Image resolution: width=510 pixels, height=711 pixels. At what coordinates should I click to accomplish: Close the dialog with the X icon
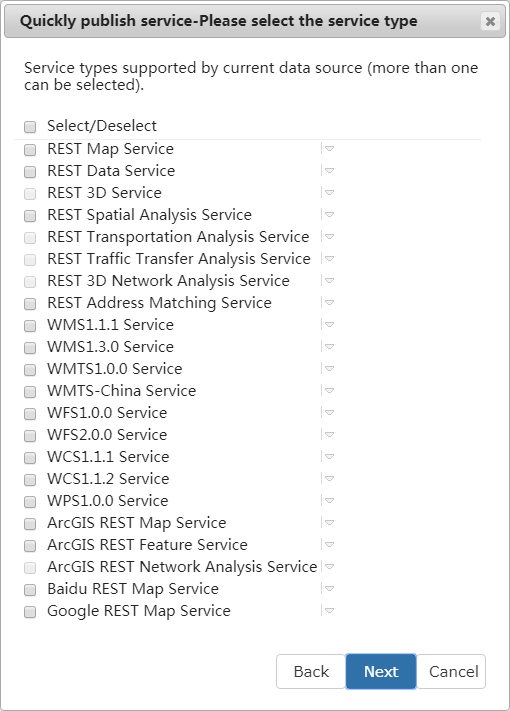pos(490,21)
